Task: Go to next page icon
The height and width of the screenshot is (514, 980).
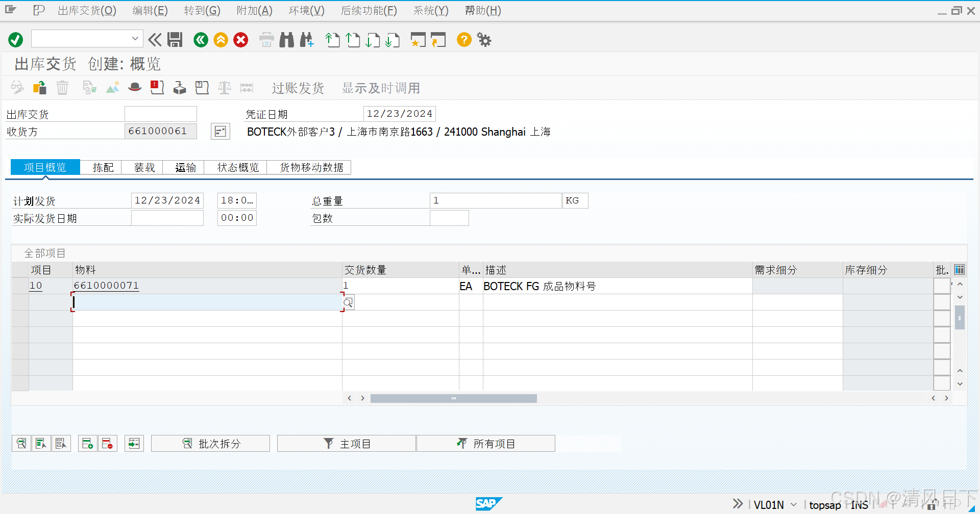Action: [x=373, y=40]
